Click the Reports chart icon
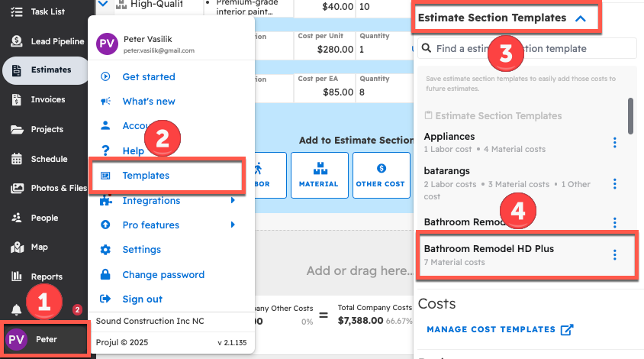This screenshot has height=359, width=644. click(x=16, y=277)
